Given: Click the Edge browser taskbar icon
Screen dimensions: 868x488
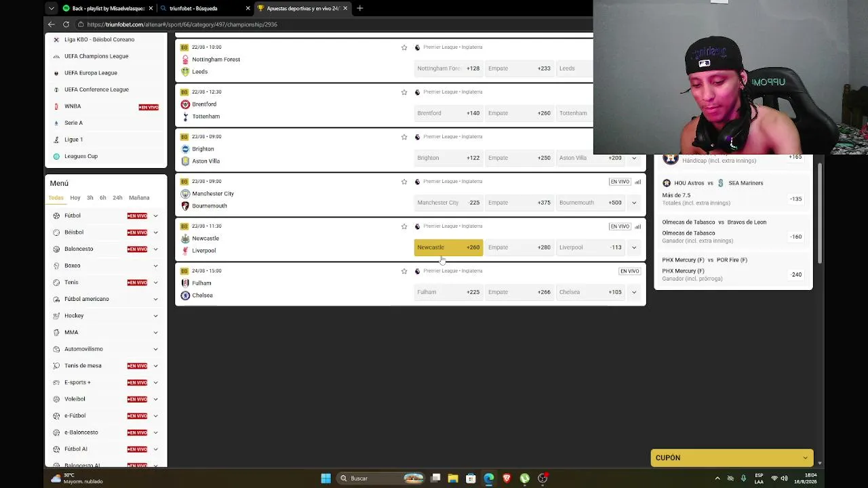Looking at the screenshot, I should click(x=489, y=479).
